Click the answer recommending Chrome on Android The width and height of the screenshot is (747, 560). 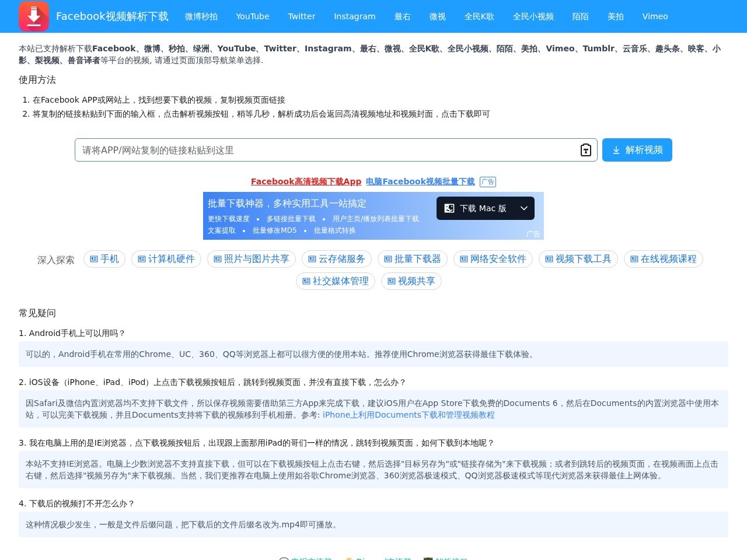(373, 354)
